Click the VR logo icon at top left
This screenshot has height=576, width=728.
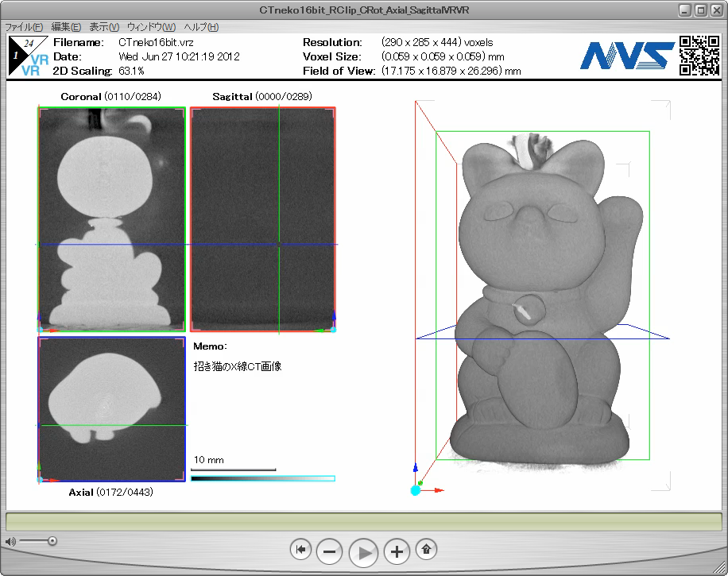(x=29, y=56)
